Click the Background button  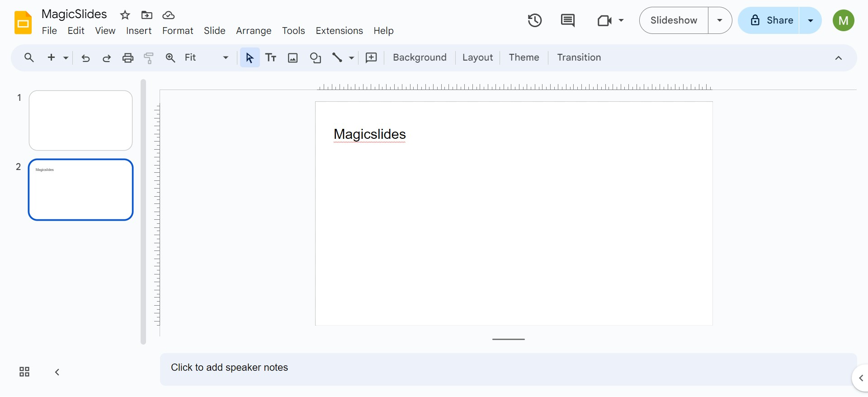point(420,57)
